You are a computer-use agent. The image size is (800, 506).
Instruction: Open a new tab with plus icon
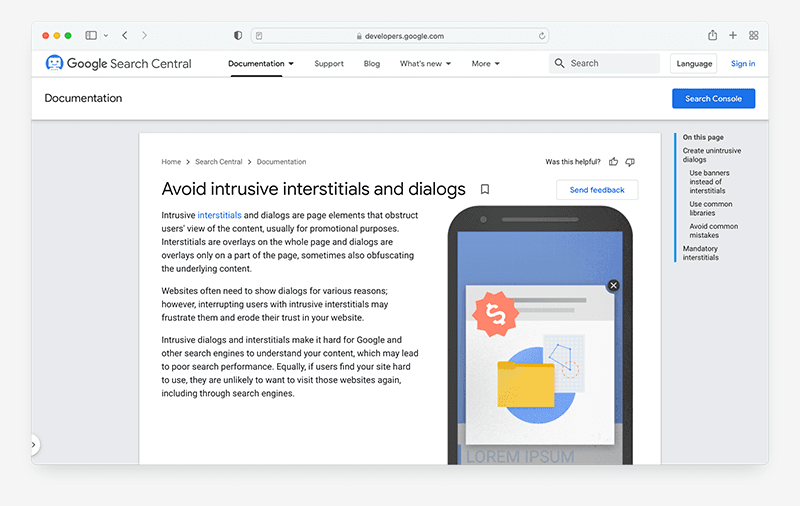[x=733, y=35]
